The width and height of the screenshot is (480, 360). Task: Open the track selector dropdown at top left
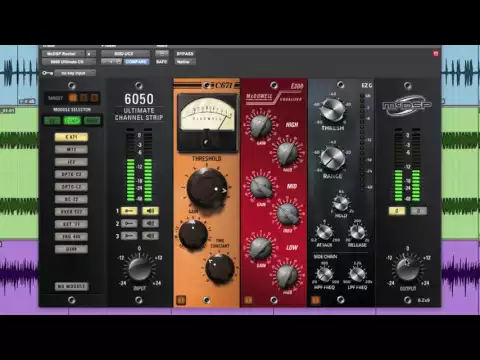63,54
